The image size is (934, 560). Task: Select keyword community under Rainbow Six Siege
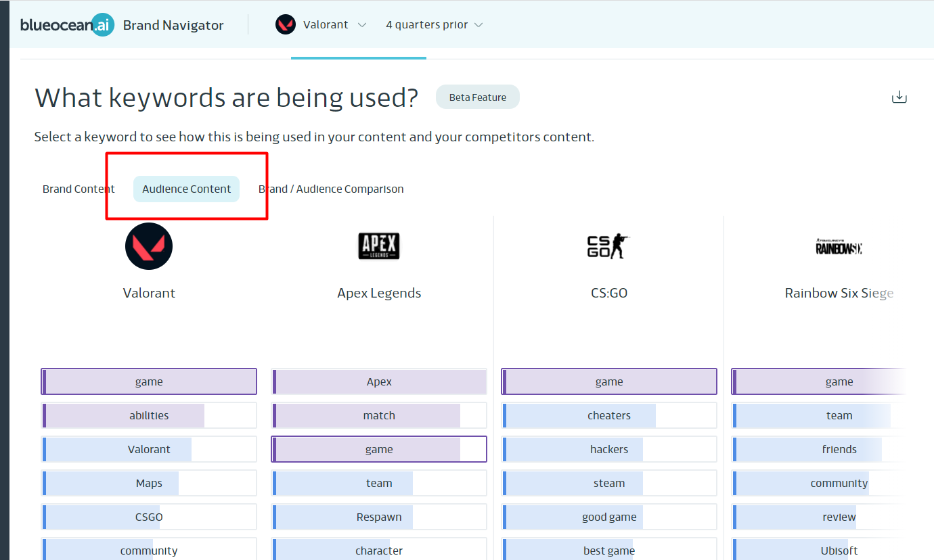[819, 484]
